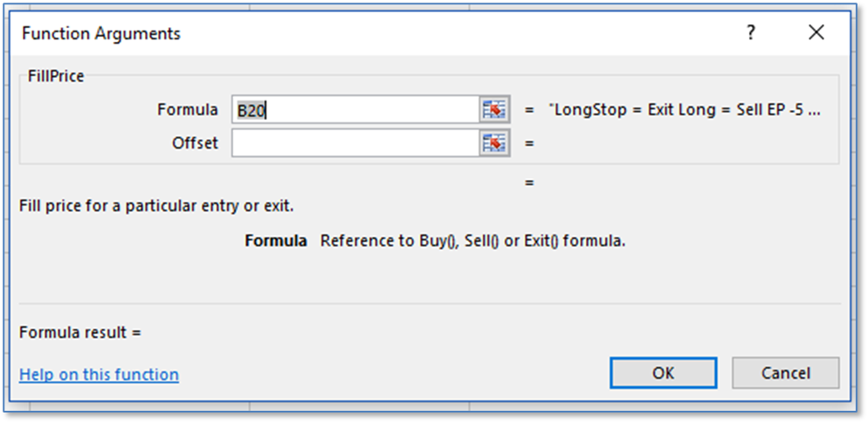Close the Function Arguments dialog
This screenshot has width=868, height=423.
point(816,33)
